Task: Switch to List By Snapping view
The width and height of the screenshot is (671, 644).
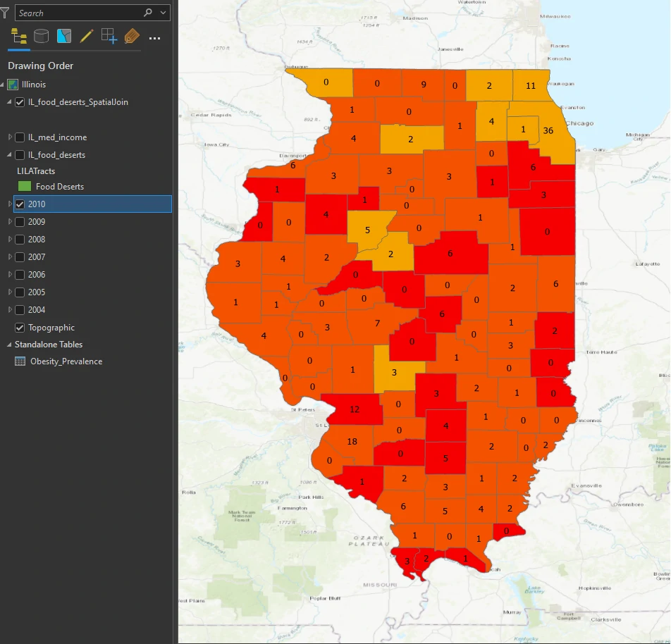Action: 109,37
